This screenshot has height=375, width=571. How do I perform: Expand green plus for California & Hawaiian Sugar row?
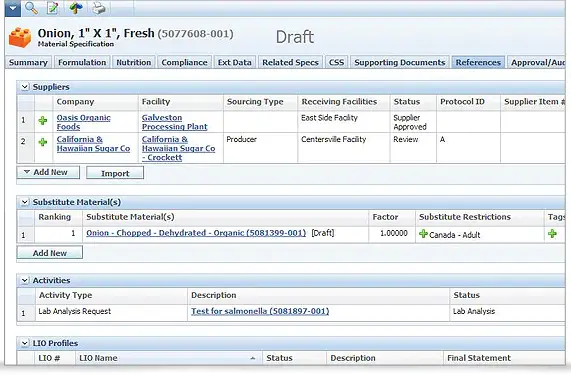click(x=43, y=142)
